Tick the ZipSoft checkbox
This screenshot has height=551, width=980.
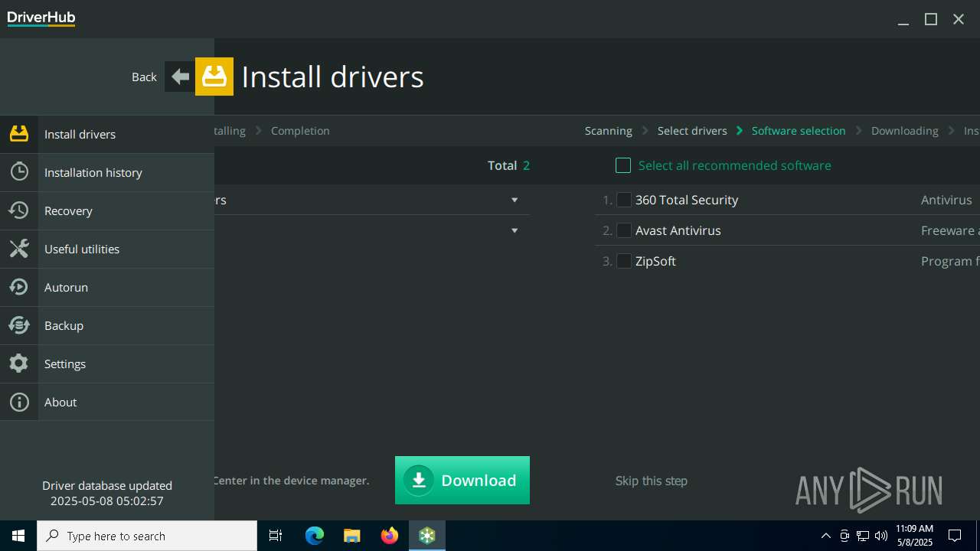pos(624,261)
